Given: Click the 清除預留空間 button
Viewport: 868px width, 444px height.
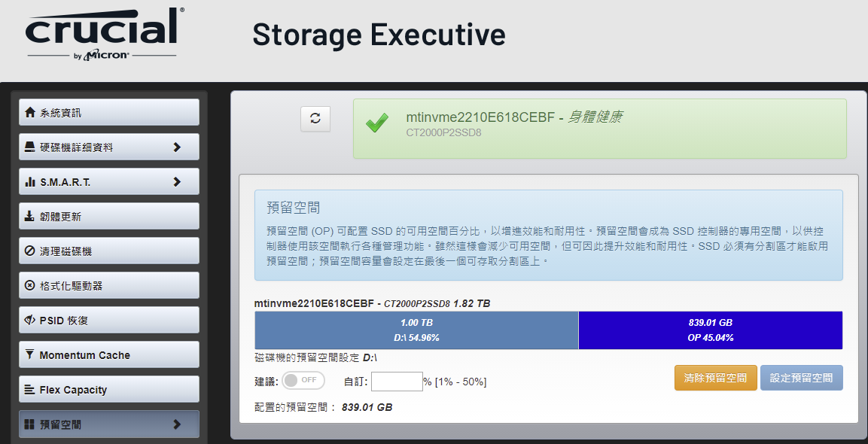Looking at the screenshot, I should pyautogui.click(x=716, y=378).
